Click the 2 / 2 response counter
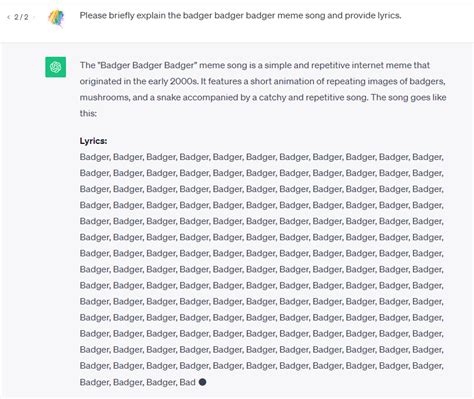 (x=21, y=17)
